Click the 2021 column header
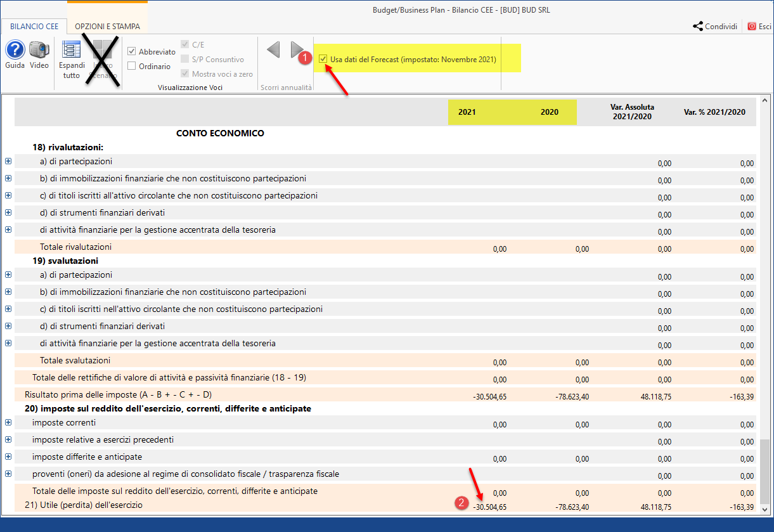The height and width of the screenshot is (532, 774). [467, 112]
